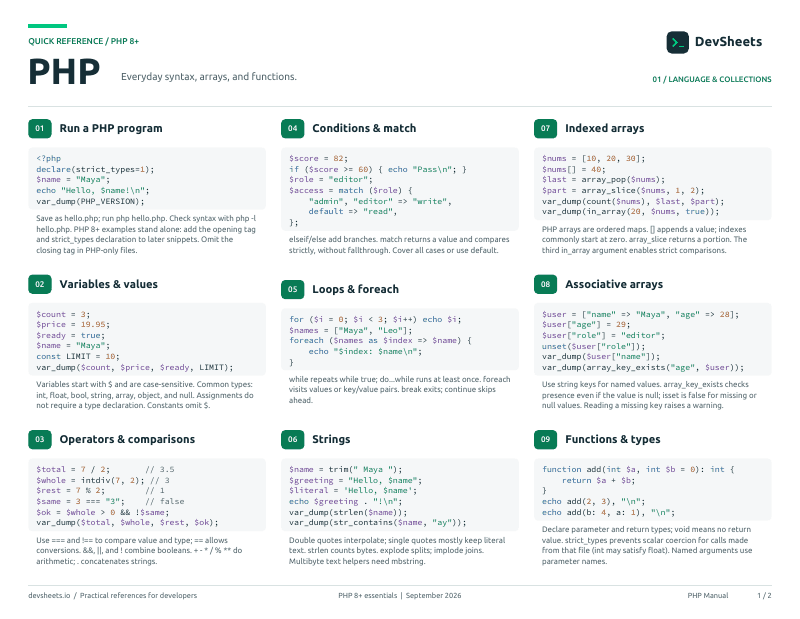This screenshot has height=619, width=800.
Task: Click the $price = 19.95; line
Action: tap(72, 325)
